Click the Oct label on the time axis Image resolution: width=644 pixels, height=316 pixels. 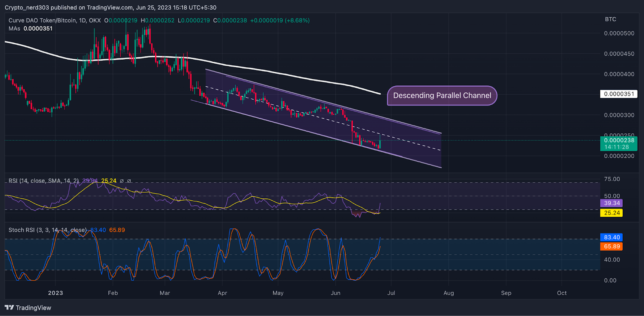click(561, 293)
